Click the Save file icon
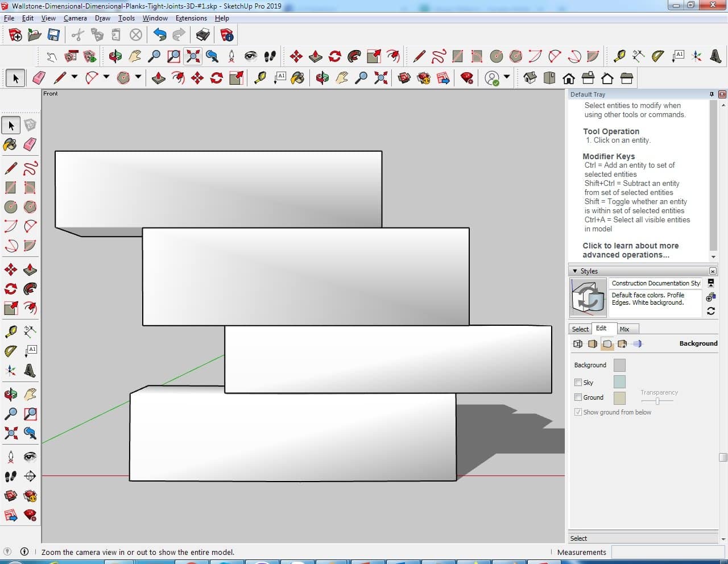The height and width of the screenshot is (564, 728). 53,35
